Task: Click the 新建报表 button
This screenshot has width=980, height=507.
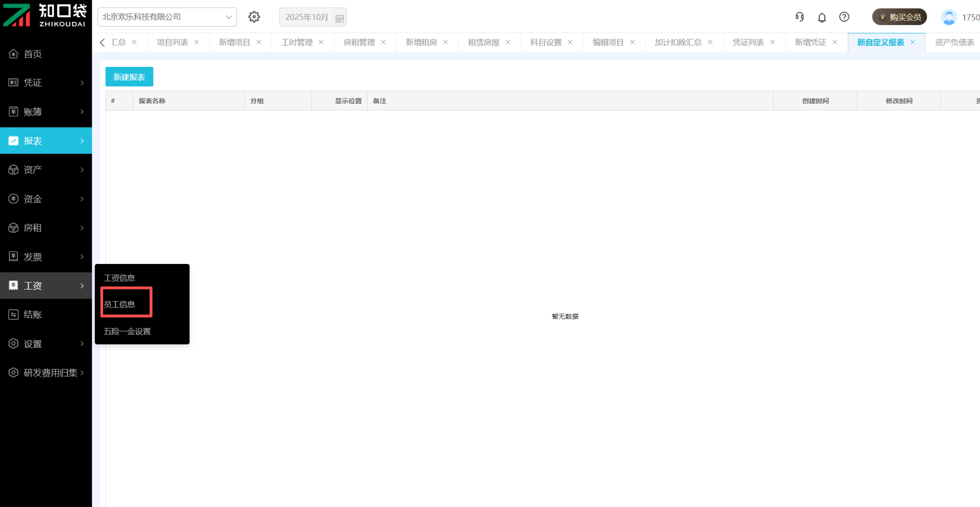Action: [x=129, y=77]
